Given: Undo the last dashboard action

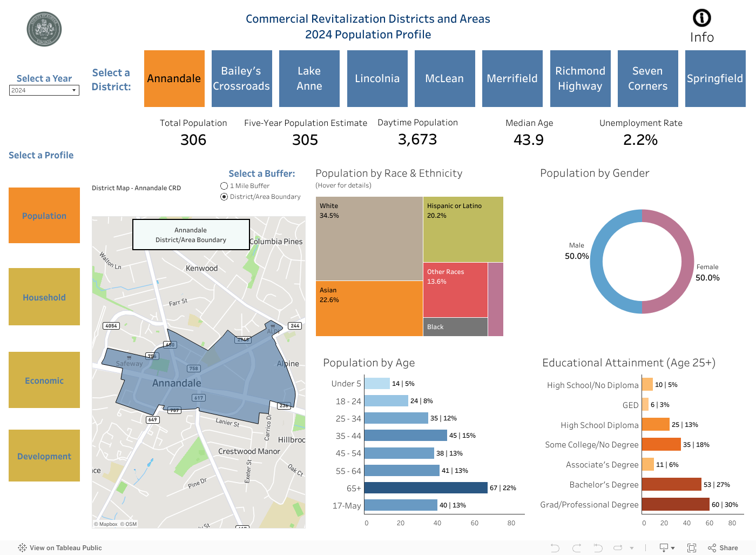Looking at the screenshot, I should pos(555,547).
